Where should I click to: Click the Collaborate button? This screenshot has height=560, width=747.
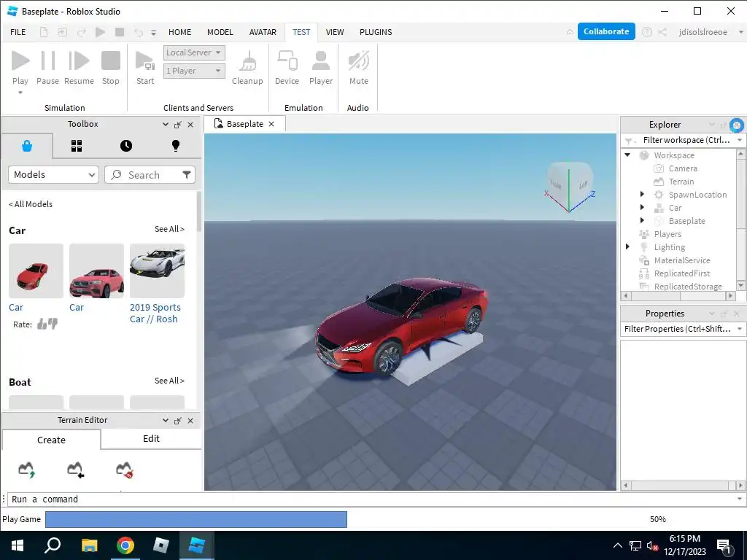click(606, 31)
